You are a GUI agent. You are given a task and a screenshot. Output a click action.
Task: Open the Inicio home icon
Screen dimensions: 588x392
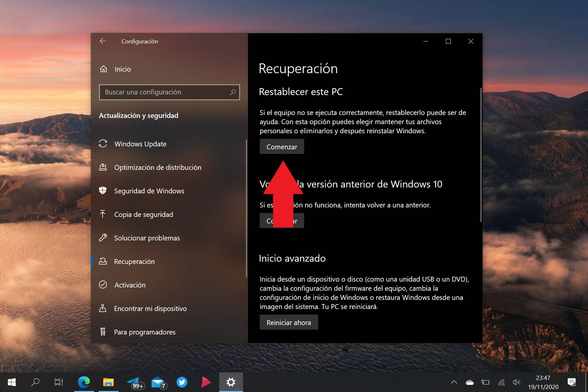(104, 69)
